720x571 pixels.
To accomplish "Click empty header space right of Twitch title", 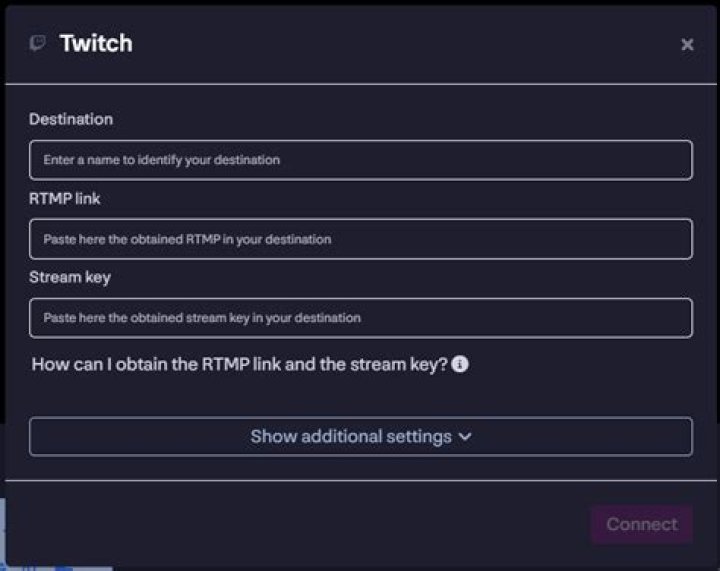I will 400,44.
